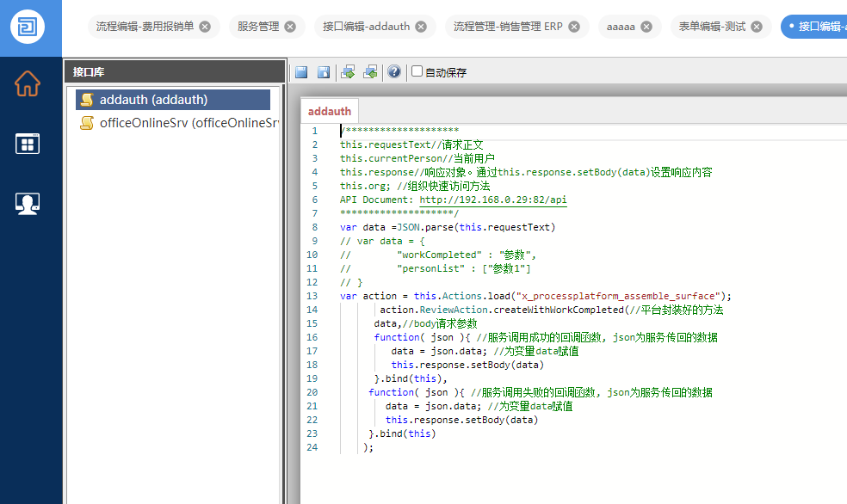Click the save icon in editor toolbar

302,72
